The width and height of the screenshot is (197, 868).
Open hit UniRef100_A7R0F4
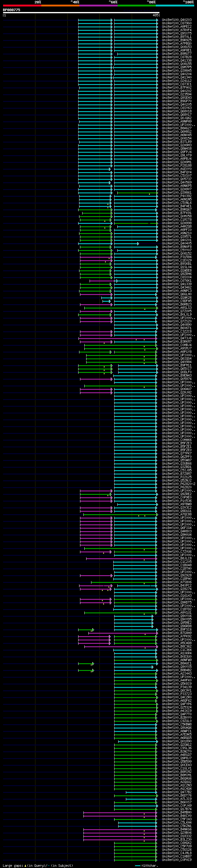177,30
